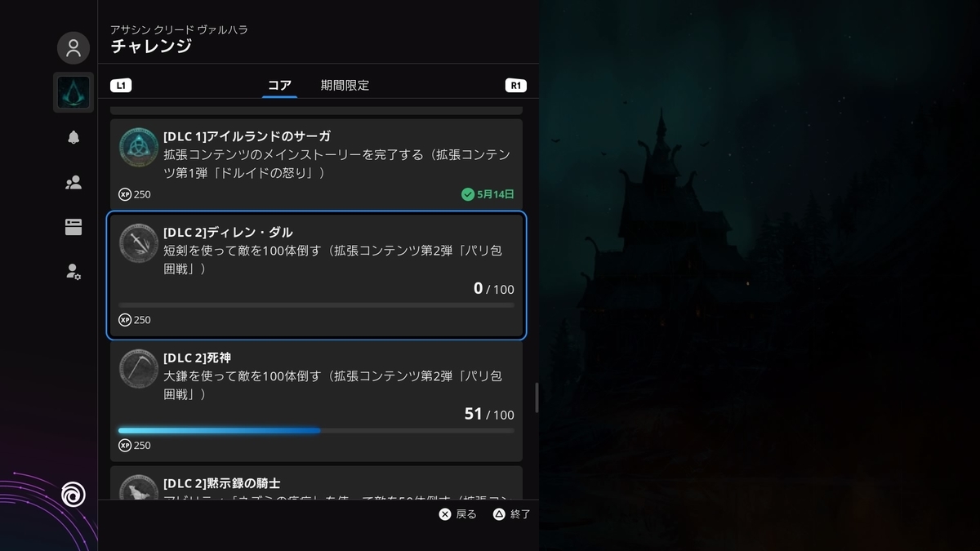Click the 黙示録の騎士 badge icon

pyautogui.click(x=139, y=488)
